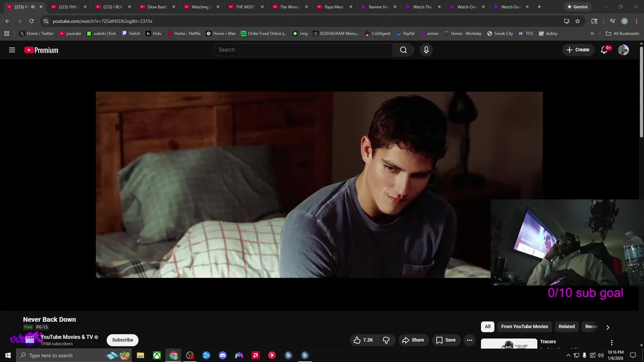
Task: Click the search magnifier button
Action: point(404,50)
